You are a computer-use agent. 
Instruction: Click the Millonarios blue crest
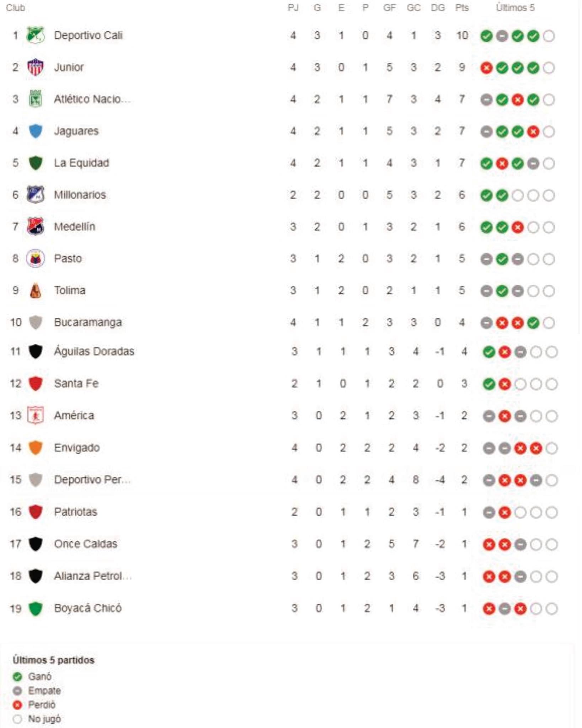tap(36, 194)
